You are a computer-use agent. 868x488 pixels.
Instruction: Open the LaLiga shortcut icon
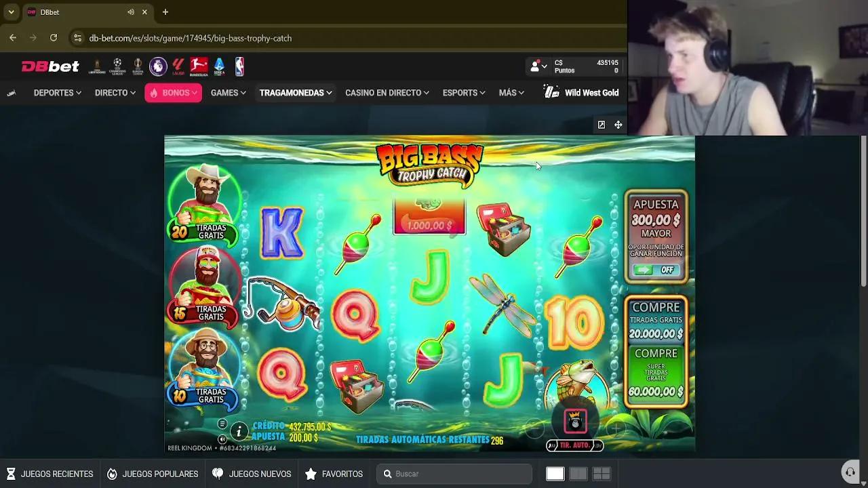[x=178, y=66]
